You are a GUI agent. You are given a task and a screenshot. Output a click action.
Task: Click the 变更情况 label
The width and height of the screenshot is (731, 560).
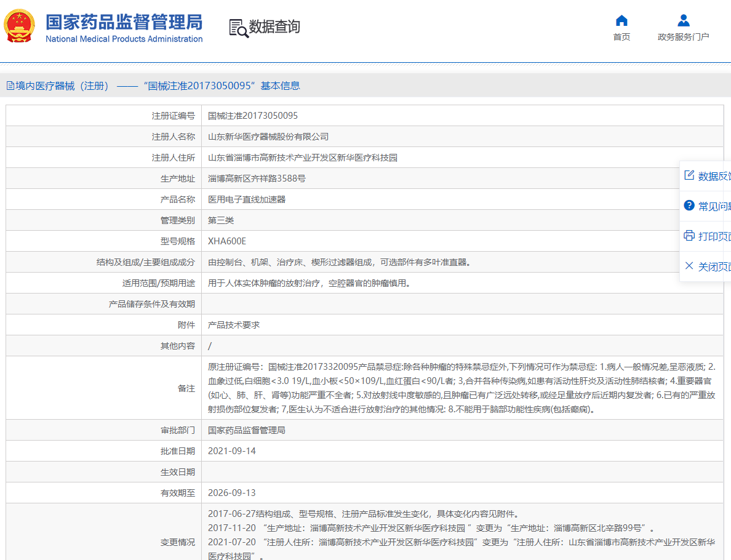tap(178, 542)
